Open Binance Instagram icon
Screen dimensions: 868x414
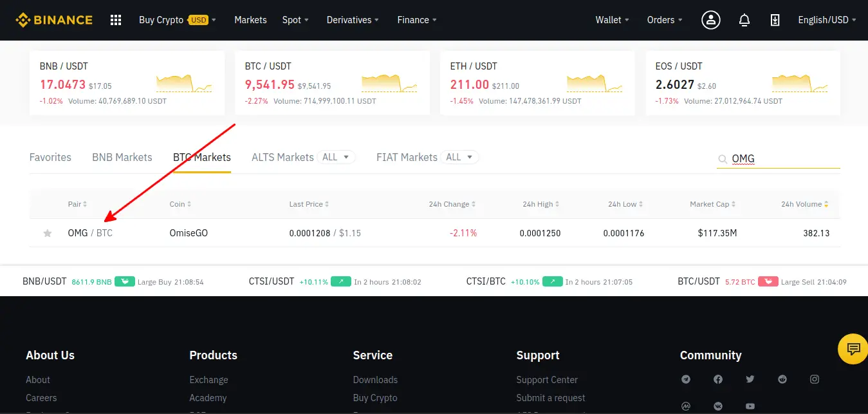pyautogui.click(x=815, y=379)
